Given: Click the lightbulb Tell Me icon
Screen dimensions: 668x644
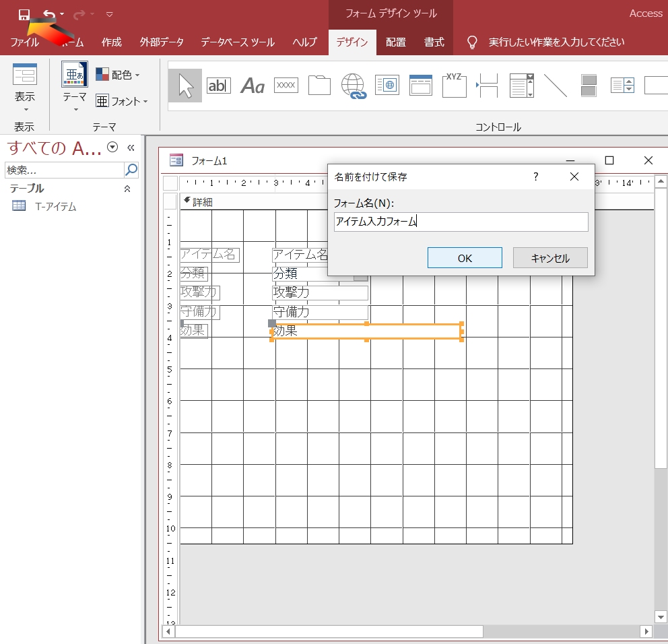Looking at the screenshot, I should (472, 42).
